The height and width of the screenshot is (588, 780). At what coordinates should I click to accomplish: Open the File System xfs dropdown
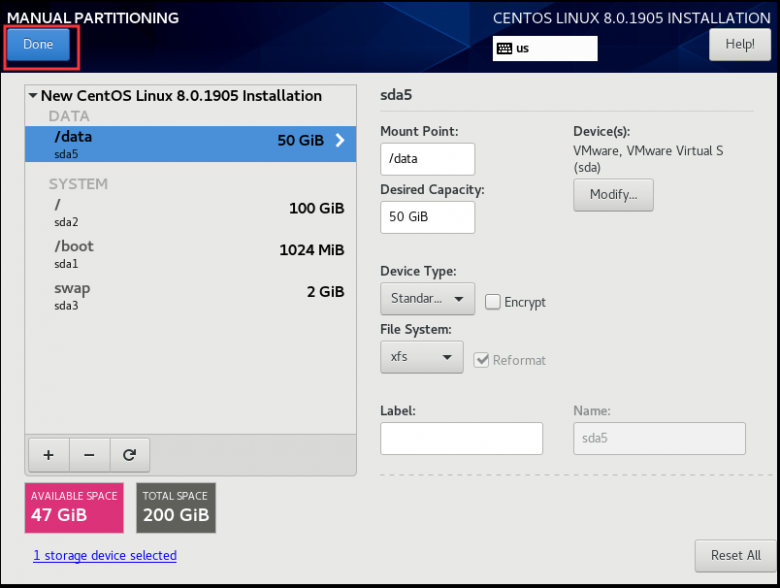click(421, 357)
